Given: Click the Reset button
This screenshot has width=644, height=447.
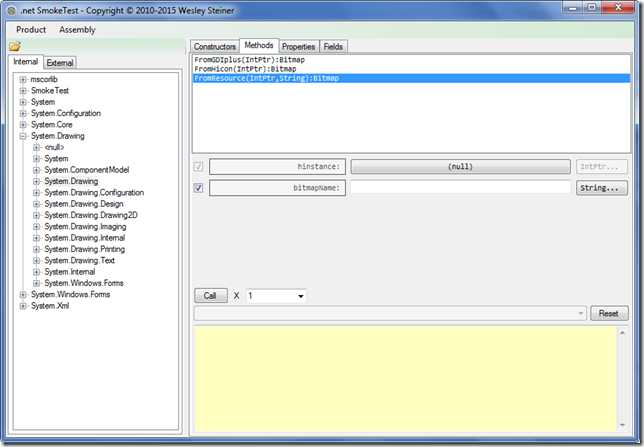Looking at the screenshot, I should pos(609,313).
